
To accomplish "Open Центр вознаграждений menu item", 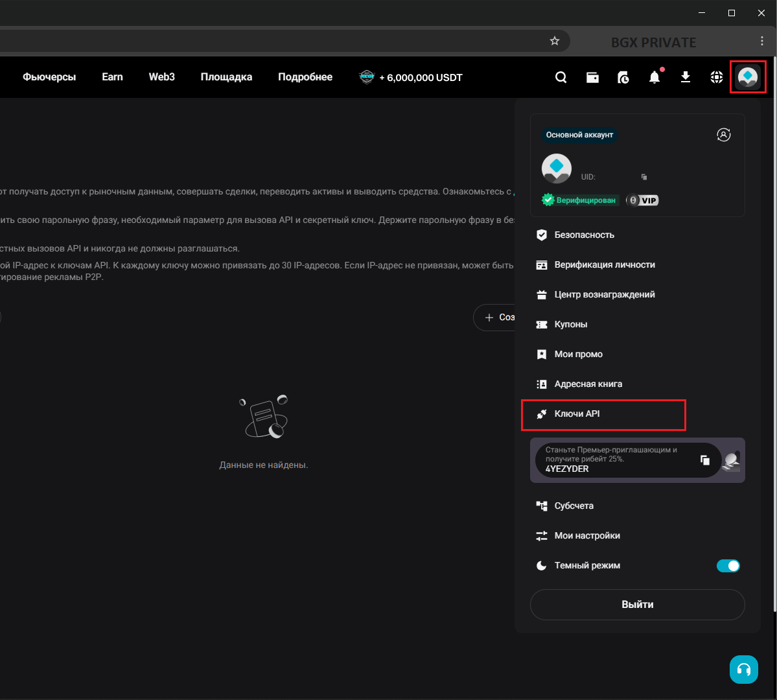I will [x=637, y=294].
